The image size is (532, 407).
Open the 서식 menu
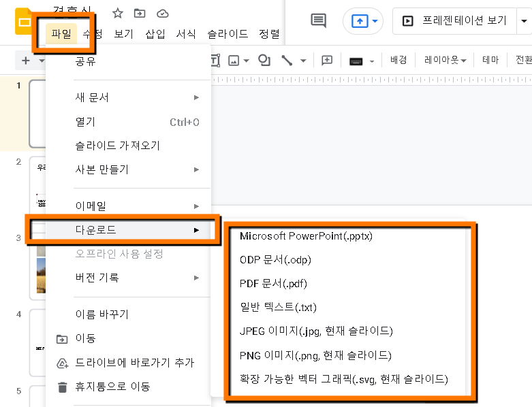pyautogui.click(x=186, y=33)
